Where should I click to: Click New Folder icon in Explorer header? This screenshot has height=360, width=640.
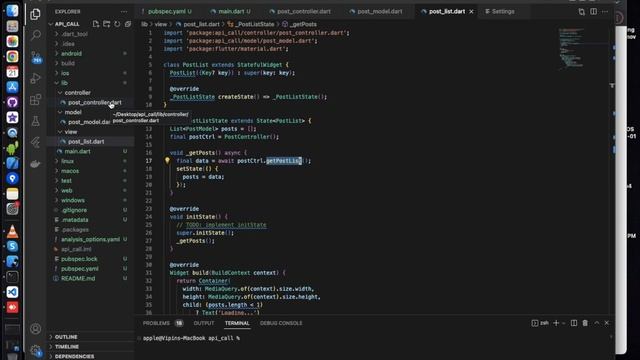tap(107, 24)
